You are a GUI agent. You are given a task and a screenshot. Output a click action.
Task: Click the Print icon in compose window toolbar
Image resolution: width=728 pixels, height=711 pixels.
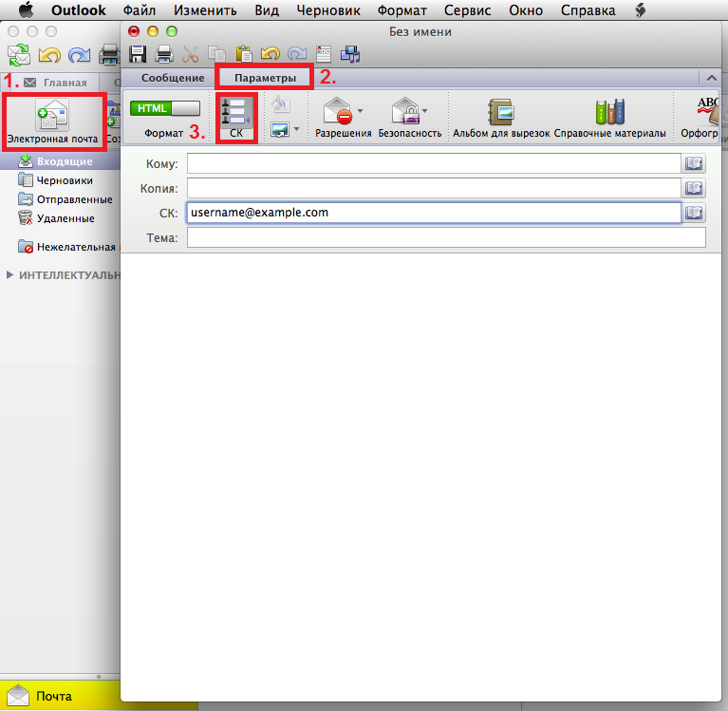point(163,54)
